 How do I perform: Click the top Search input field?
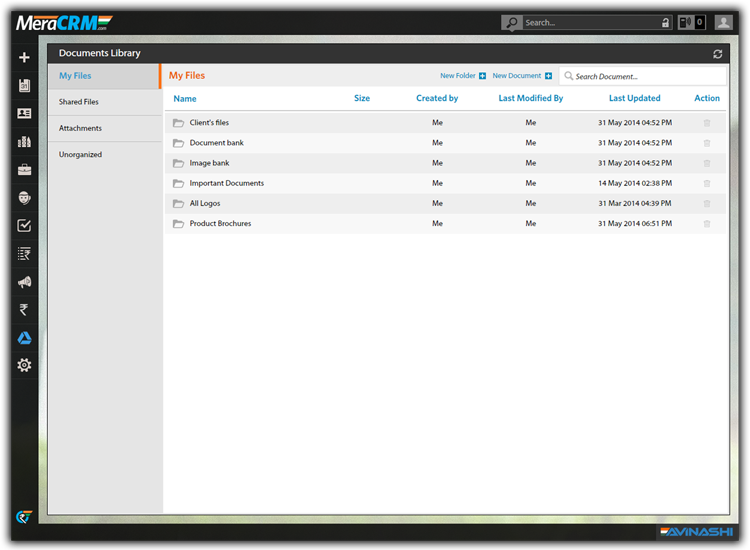click(x=592, y=22)
